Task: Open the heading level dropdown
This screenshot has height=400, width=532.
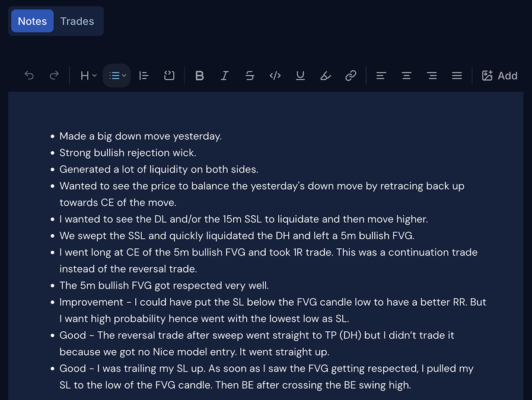Action: tap(87, 75)
